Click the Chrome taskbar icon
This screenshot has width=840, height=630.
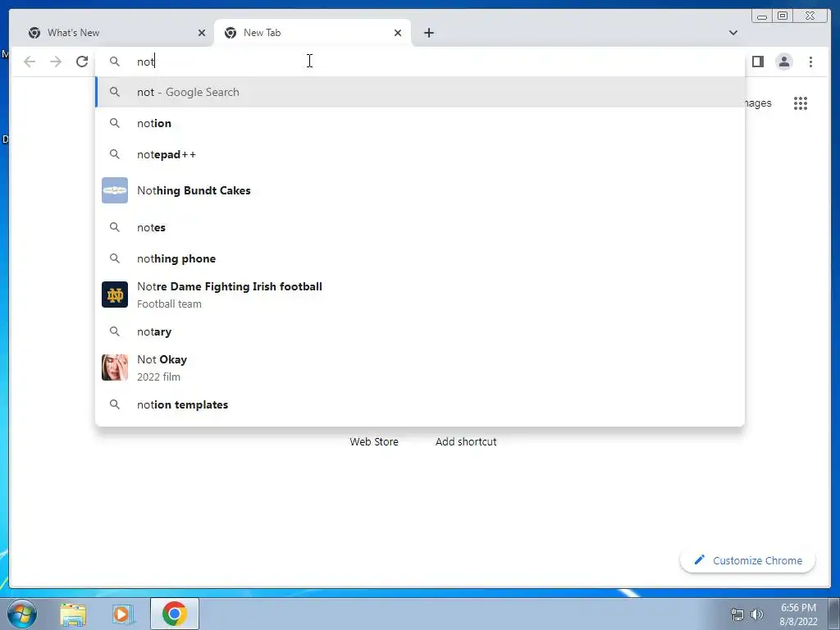175,614
